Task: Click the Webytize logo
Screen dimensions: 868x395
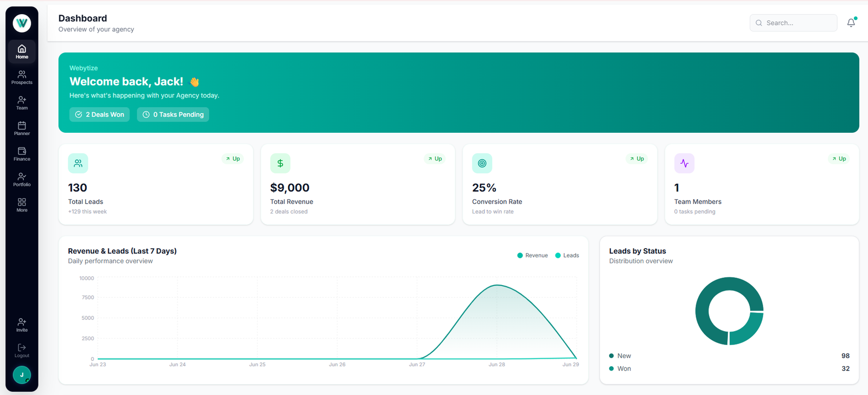Action: point(22,23)
